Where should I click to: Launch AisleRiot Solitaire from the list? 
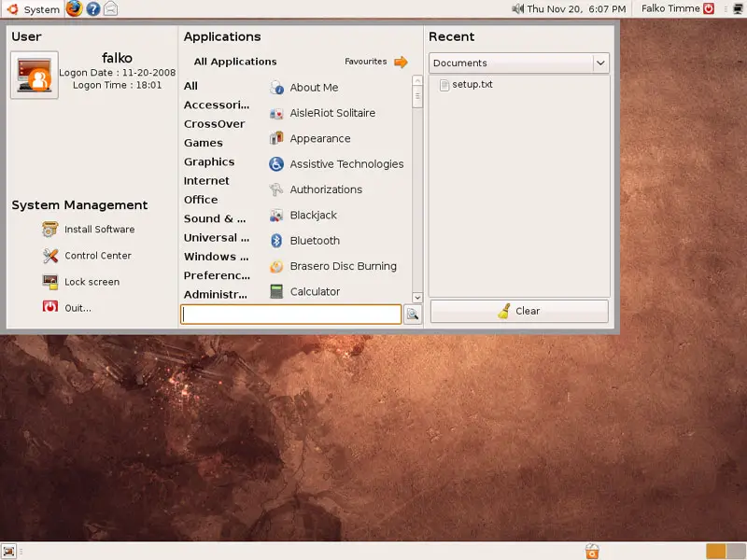331,113
